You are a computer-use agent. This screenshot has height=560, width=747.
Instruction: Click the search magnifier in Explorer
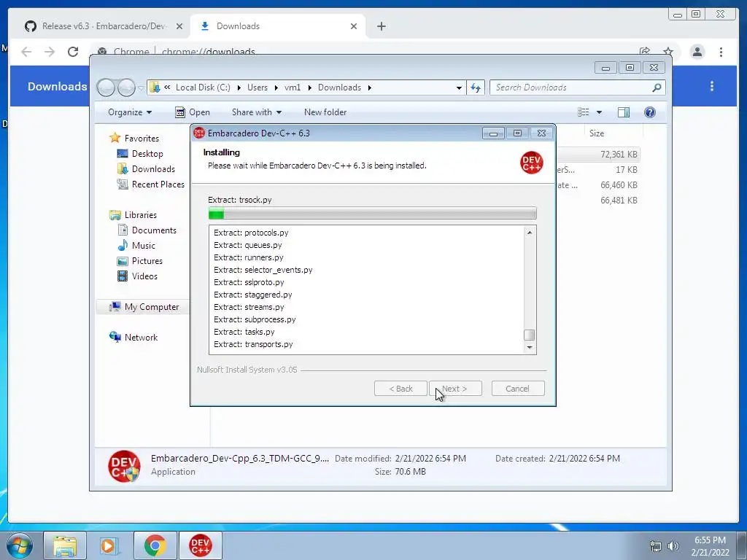point(657,87)
